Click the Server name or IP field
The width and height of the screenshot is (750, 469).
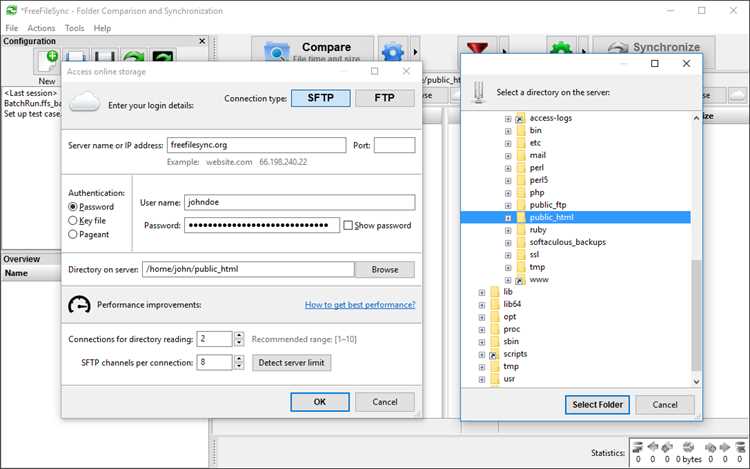coord(256,145)
